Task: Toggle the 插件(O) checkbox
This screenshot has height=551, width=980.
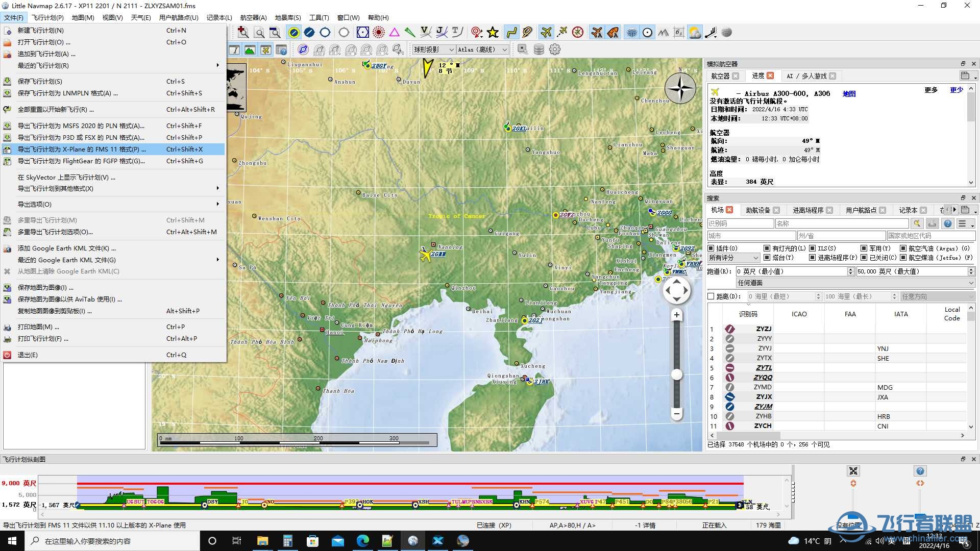Action: coord(711,248)
